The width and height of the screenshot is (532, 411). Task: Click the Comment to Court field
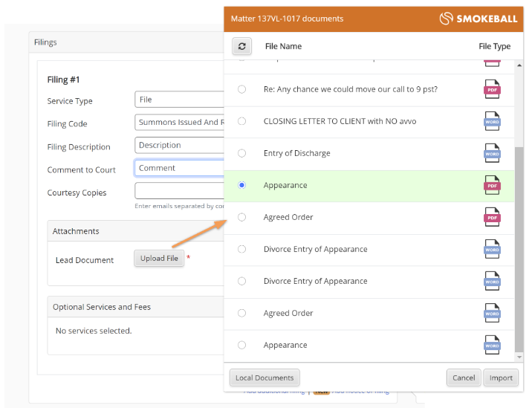coord(180,168)
